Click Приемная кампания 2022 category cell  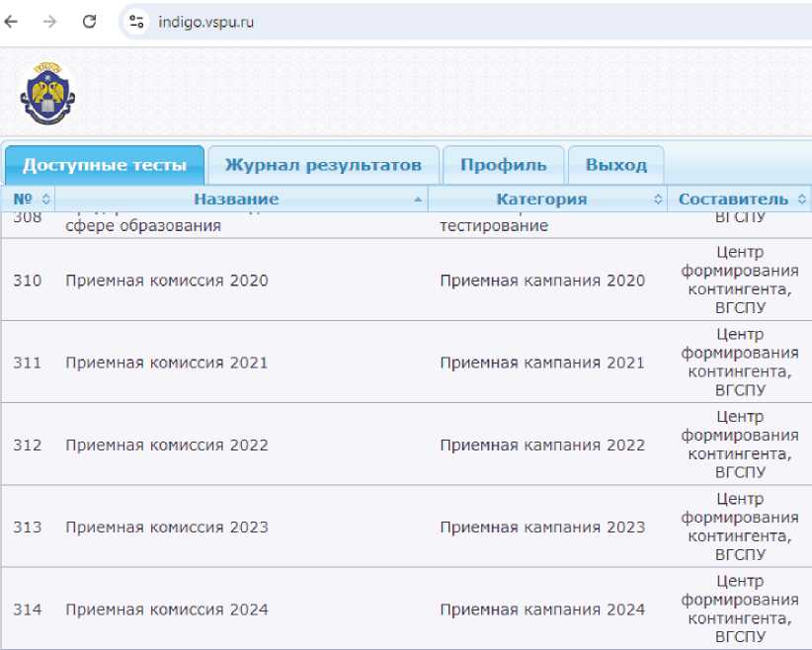tap(541, 445)
